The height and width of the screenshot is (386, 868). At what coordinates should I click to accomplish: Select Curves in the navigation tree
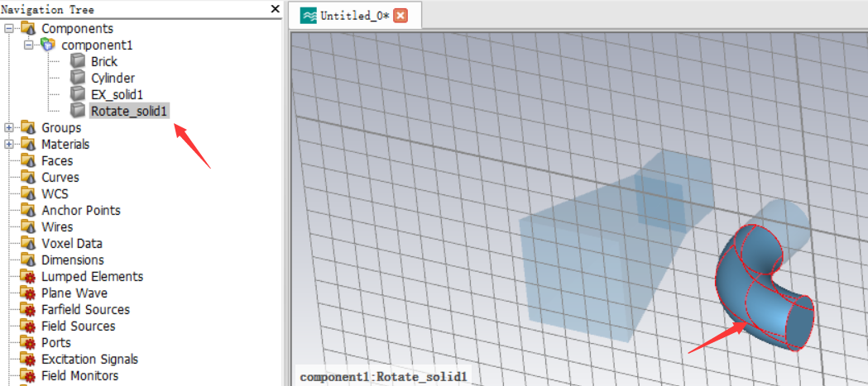pyautogui.click(x=60, y=178)
